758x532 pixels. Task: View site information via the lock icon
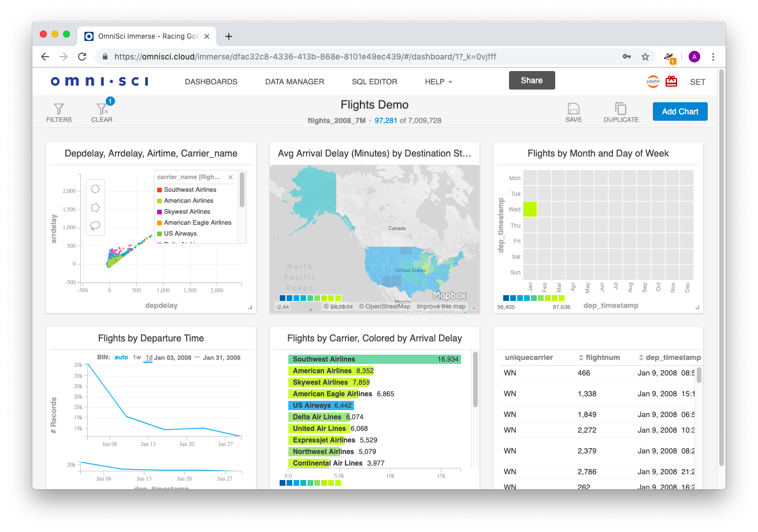[x=105, y=57]
